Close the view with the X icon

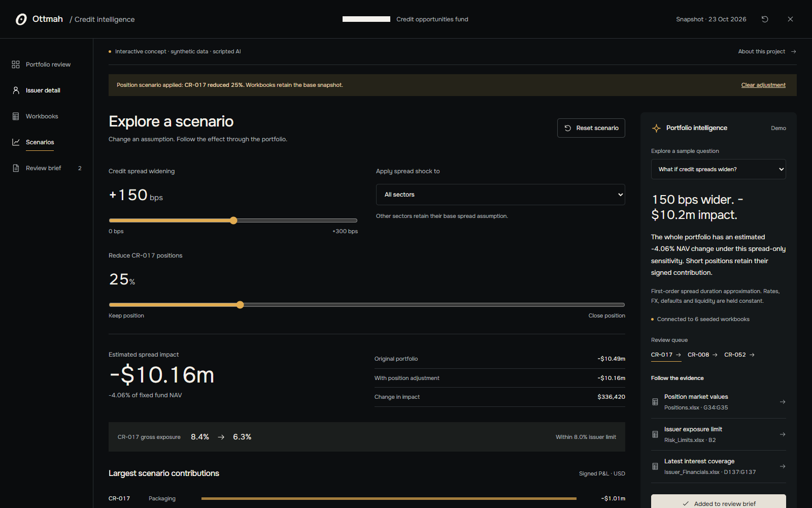790,19
